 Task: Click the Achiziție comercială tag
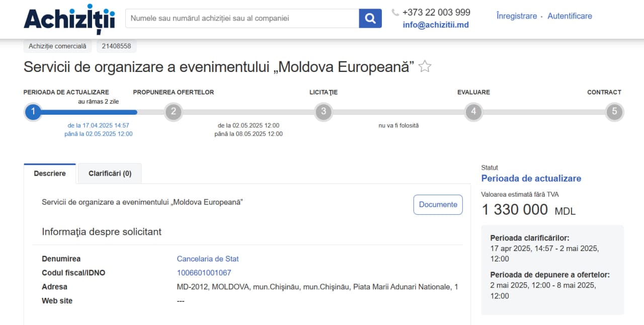(57, 46)
